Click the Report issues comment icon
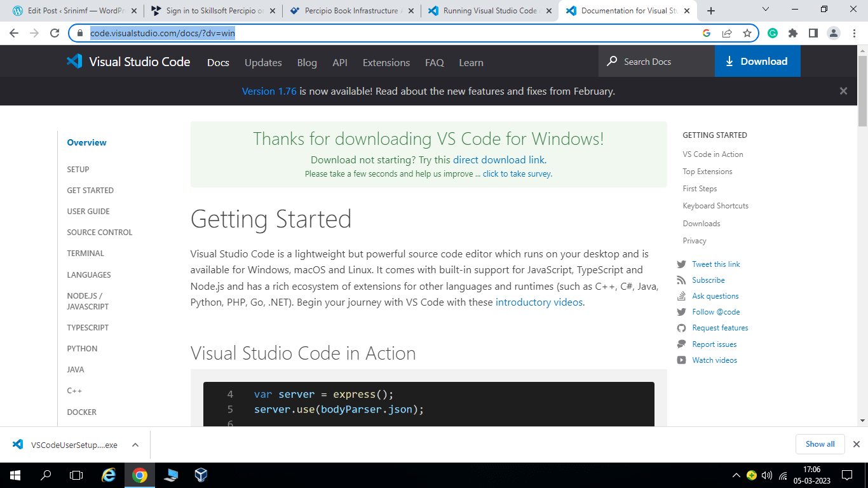Screen dimensions: 868x488 [x=681, y=344]
